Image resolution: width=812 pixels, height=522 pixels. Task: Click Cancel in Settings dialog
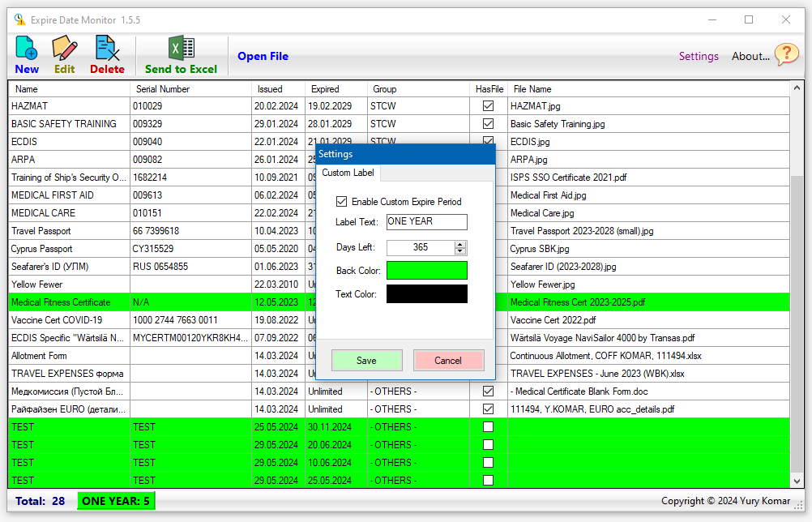(x=448, y=361)
